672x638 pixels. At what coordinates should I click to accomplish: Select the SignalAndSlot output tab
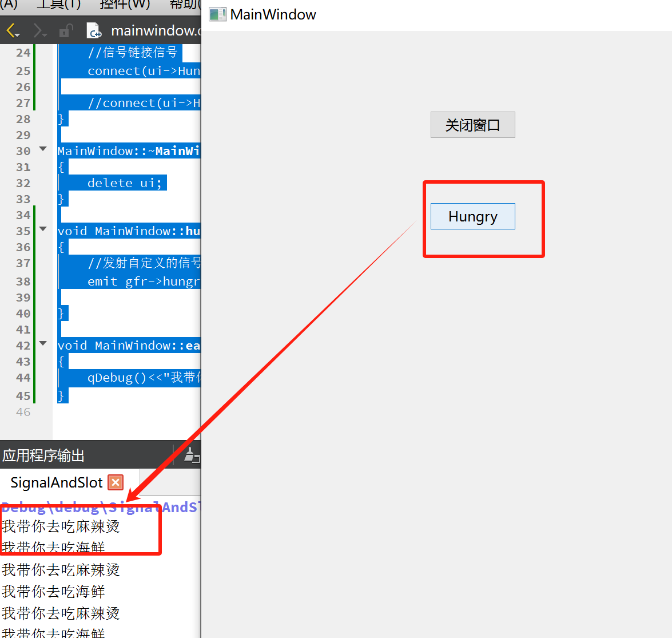tap(56, 482)
